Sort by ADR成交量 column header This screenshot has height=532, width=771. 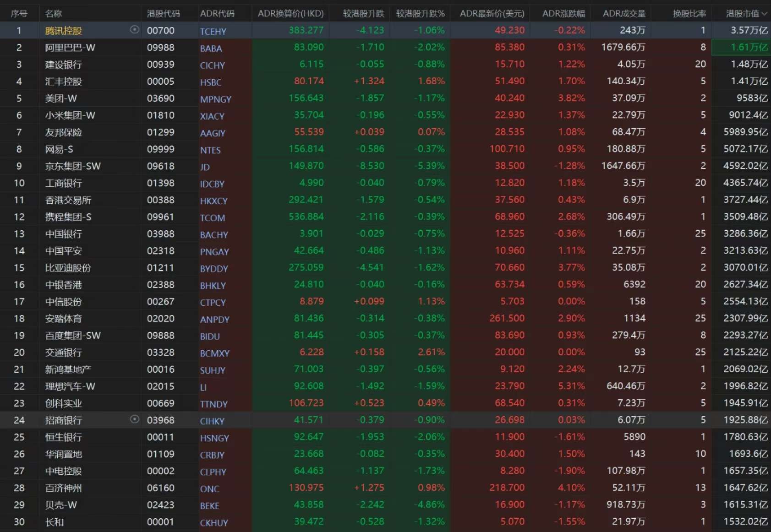(x=624, y=14)
